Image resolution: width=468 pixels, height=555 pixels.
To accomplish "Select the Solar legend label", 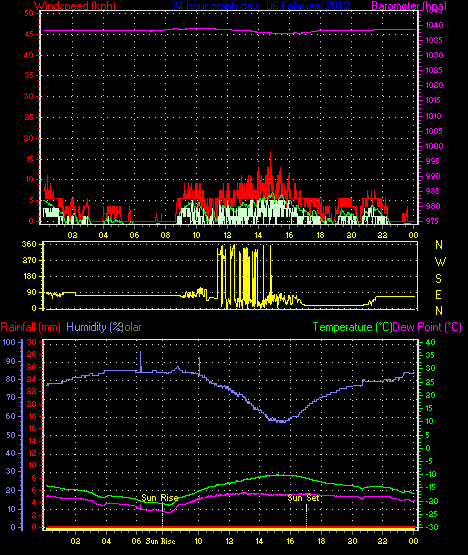I will click(x=131, y=327).
